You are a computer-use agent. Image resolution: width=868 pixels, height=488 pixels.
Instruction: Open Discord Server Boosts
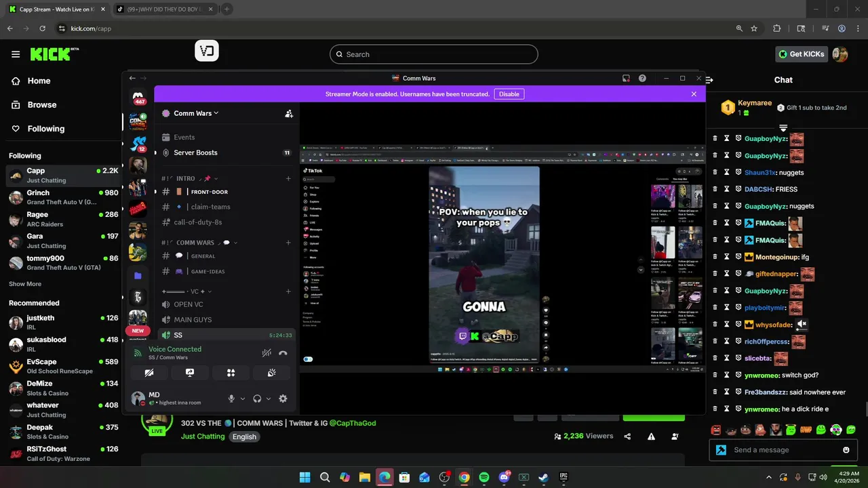(x=226, y=152)
